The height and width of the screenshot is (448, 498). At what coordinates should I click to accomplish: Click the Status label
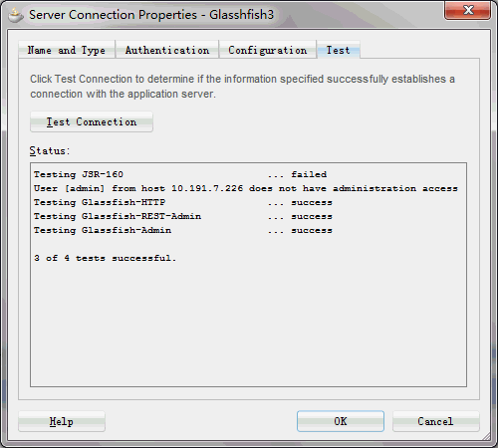pos(50,151)
